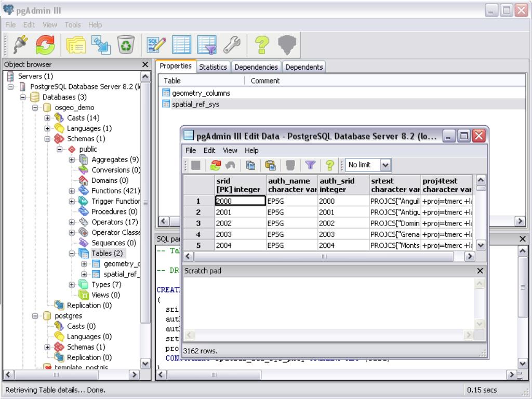Open maintenance wrench icon
Viewport: 532px width, 399px height.
coord(232,45)
